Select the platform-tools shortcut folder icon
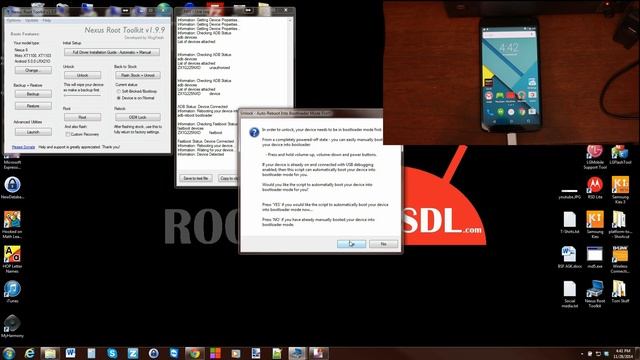This screenshot has height=360, width=640. pyautogui.click(x=620, y=224)
